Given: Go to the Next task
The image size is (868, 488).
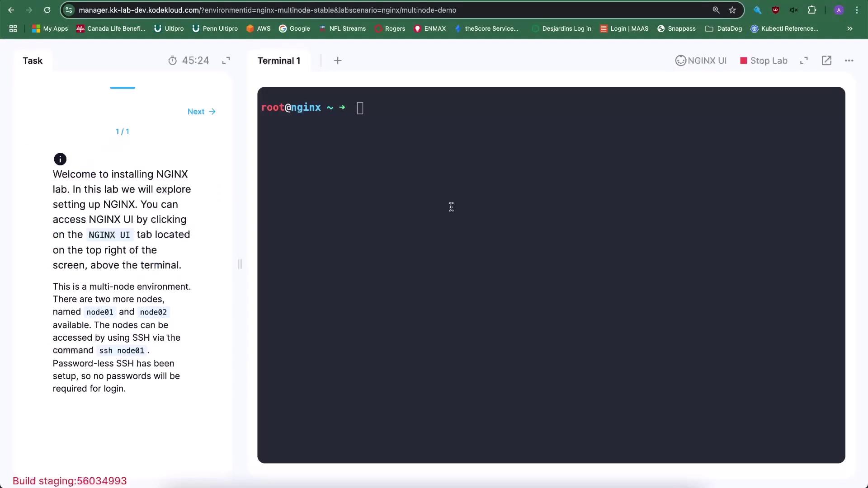Looking at the screenshot, I should click(201, 112).
